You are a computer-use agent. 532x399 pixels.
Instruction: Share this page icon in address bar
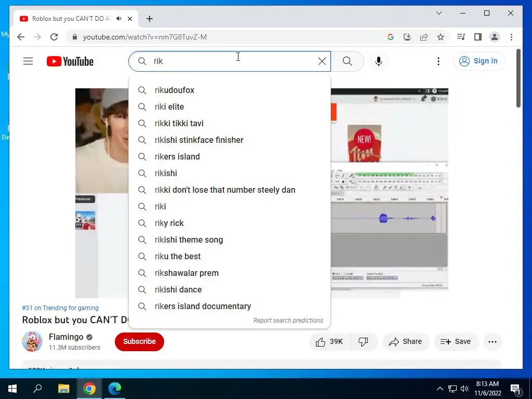[424, 37]
